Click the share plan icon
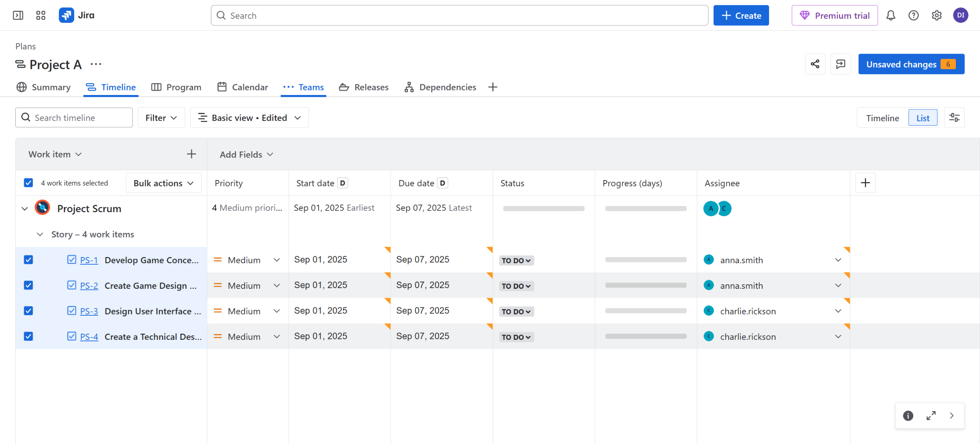 click(x=815, y=64)
